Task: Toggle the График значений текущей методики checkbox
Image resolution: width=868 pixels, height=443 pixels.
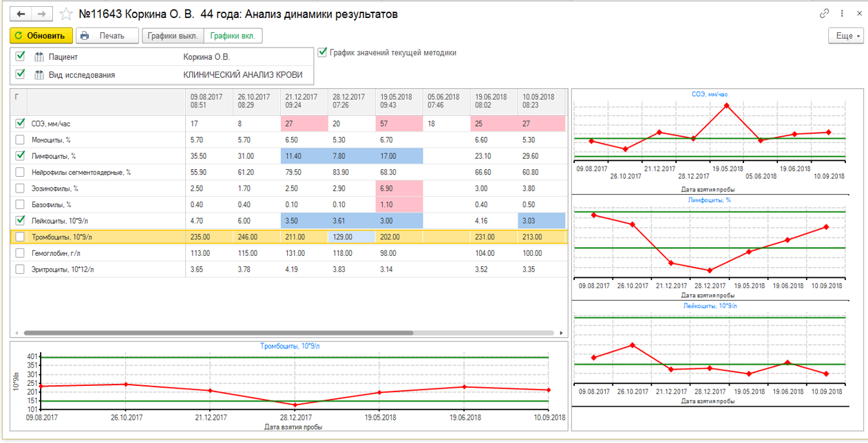Action: click(322, 52)
